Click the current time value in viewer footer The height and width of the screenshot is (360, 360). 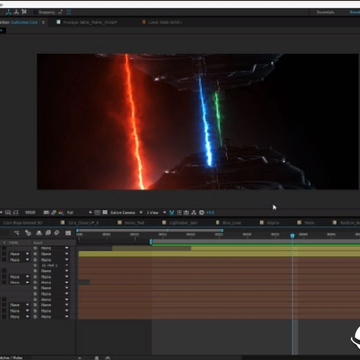pos(30,213)
